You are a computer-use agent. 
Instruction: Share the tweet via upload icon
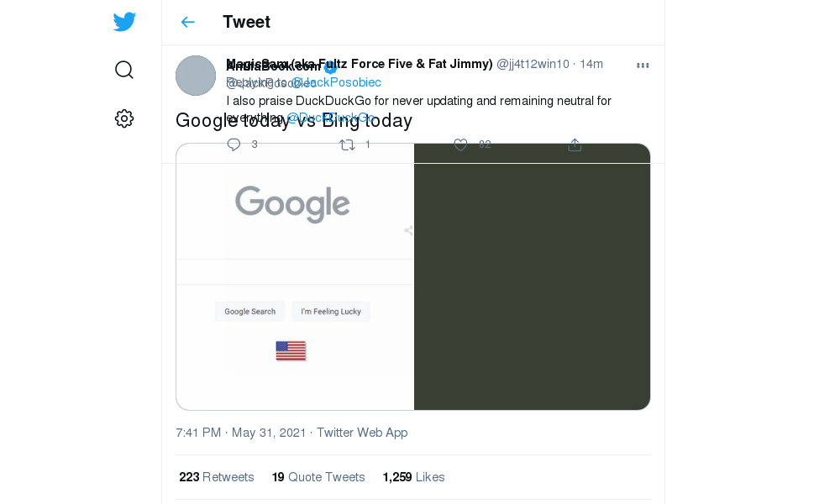575,144
